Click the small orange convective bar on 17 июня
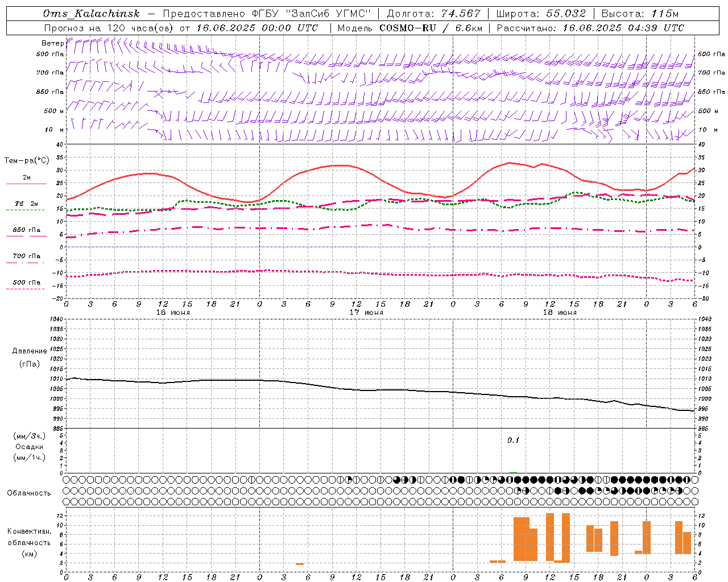This screenshot has height=582, width=728. 300,564
